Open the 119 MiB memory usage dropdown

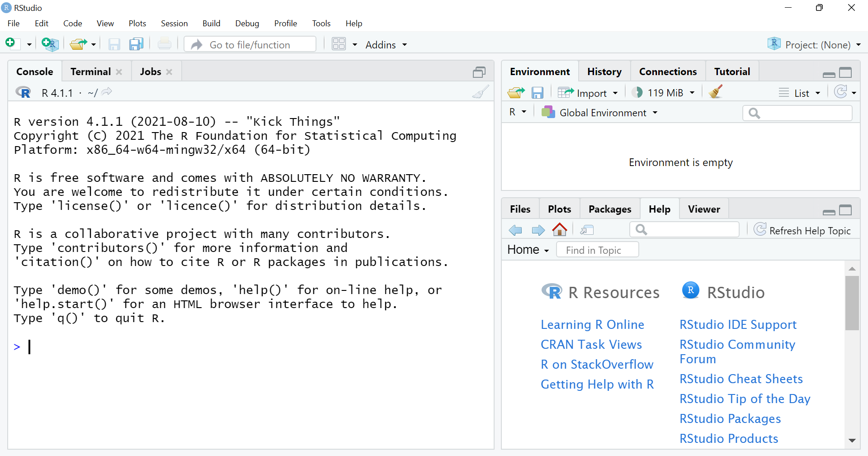click(x=663, y=93)
